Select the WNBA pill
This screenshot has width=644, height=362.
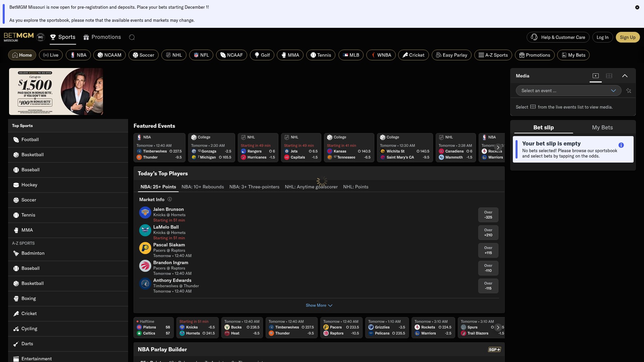(x=381, y=55)
